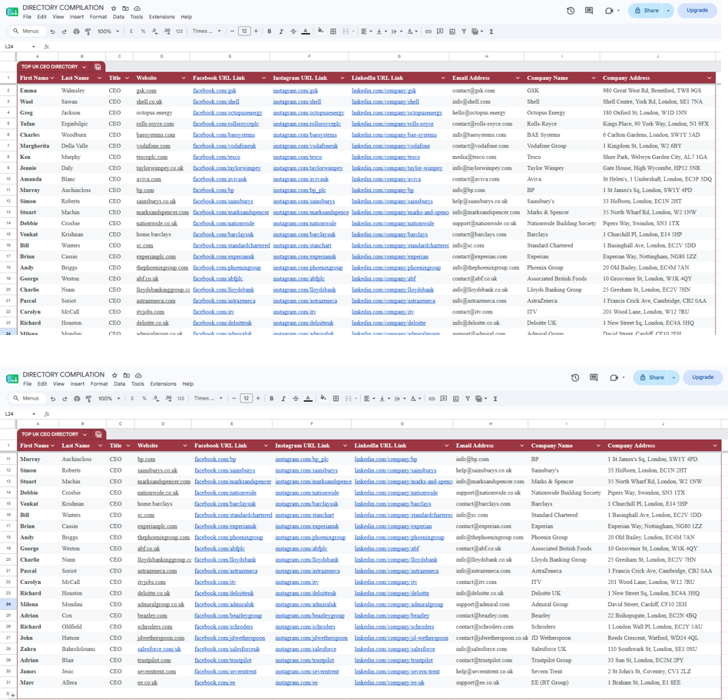Select Paint format tool in top window
Screen dimensions: 728x700
point(88,32)
